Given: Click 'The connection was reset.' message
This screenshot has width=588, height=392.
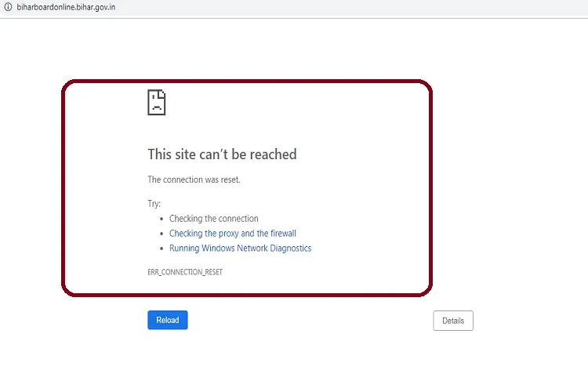Looking at the screenshot, I should pos(194,180).
